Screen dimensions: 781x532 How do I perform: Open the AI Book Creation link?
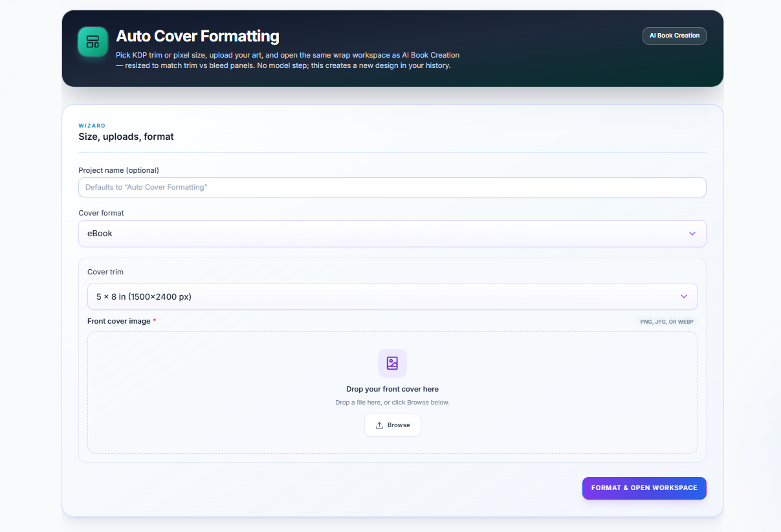click(x=674, y=36)
